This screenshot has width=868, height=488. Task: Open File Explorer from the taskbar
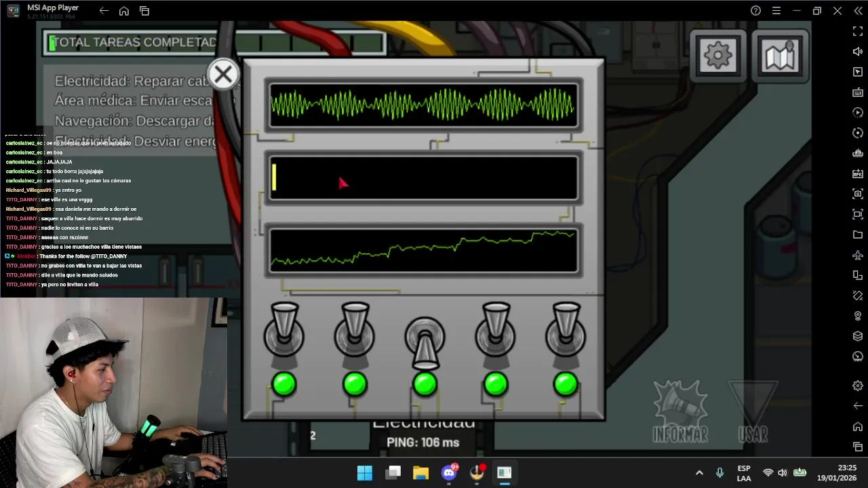[420, 472]
